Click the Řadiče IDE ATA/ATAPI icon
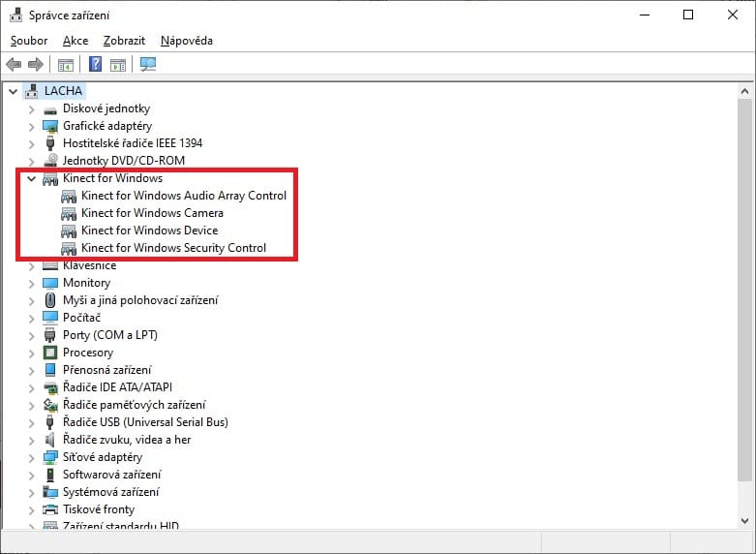The image size is (756, 554). [50, 387]
